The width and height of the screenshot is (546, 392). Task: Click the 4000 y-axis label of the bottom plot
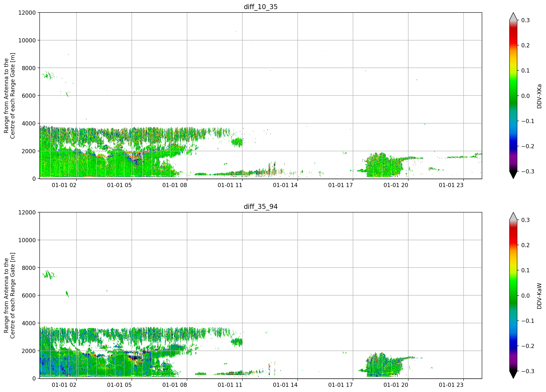coord(29,323)
